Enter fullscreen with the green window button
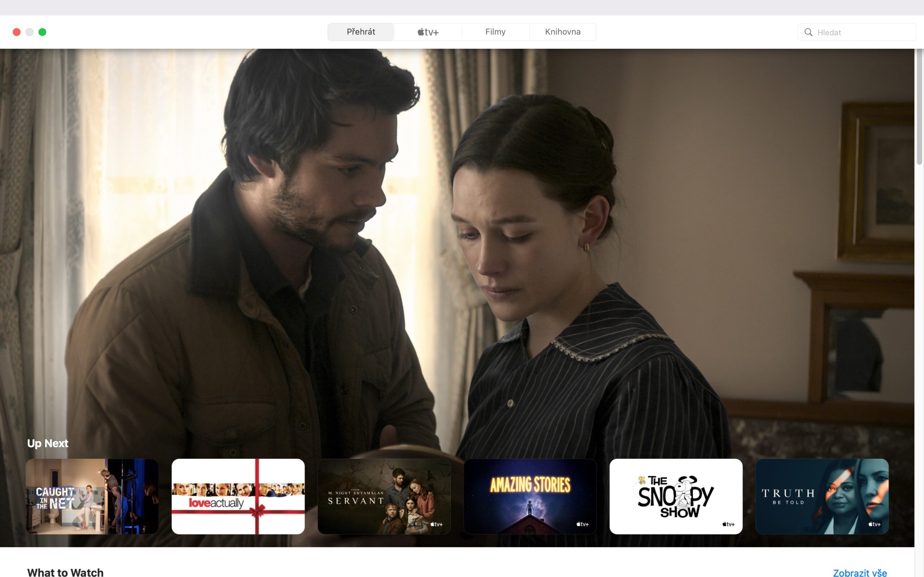The width and height of the screenshot is (924, 577). (x=42, y=32)
